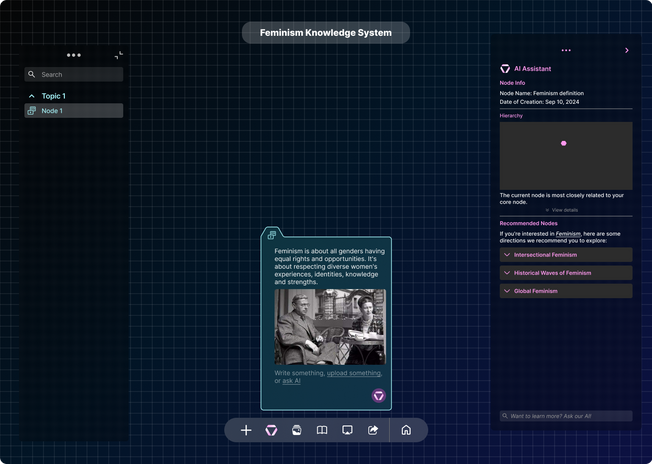This screenshot has width=652, height=464.
Task: Click the AI Assistant heading text
Action: click(x=533, y=69)
